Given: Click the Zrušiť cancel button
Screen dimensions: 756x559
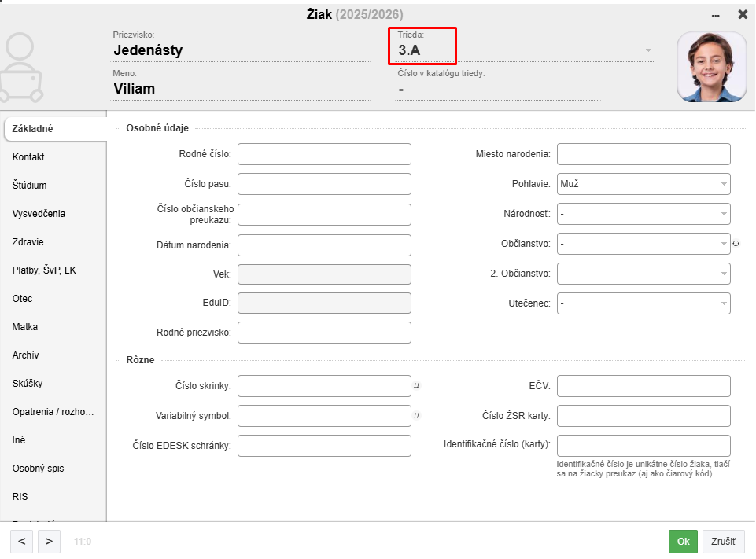Looking at the screenshot, I should (x=723, y=541).
